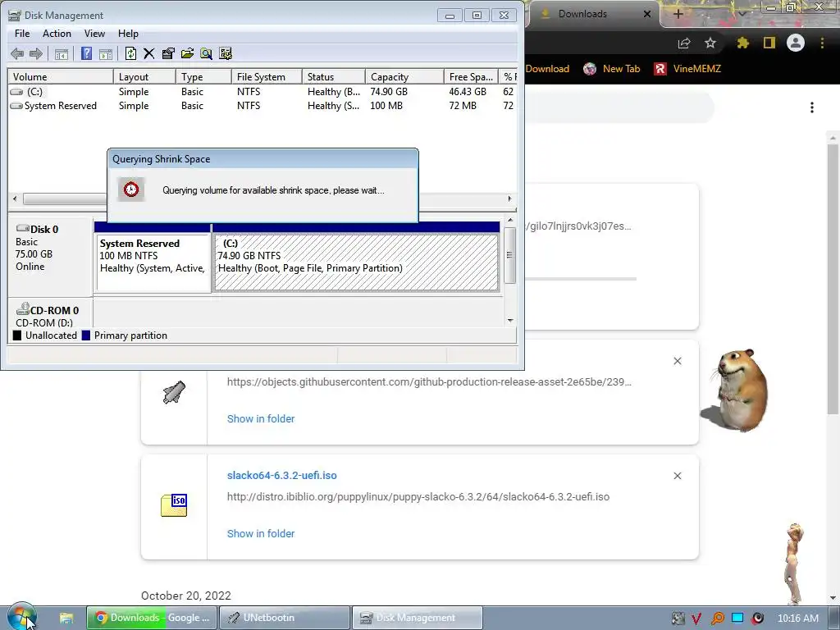
Task: Sort by the File System column header
Action: pos(267,76)
